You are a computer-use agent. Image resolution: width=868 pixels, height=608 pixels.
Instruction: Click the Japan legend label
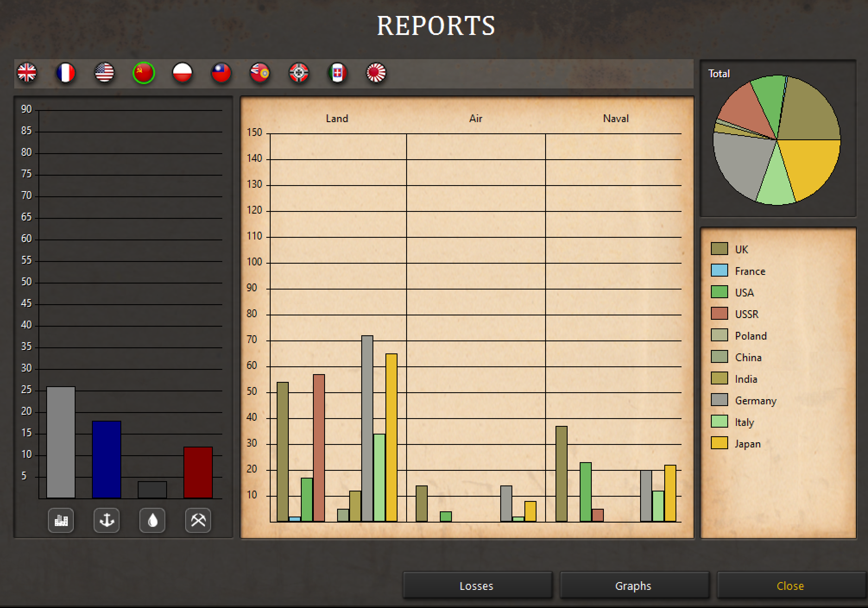pyautogui.click(x=748, y=444)
